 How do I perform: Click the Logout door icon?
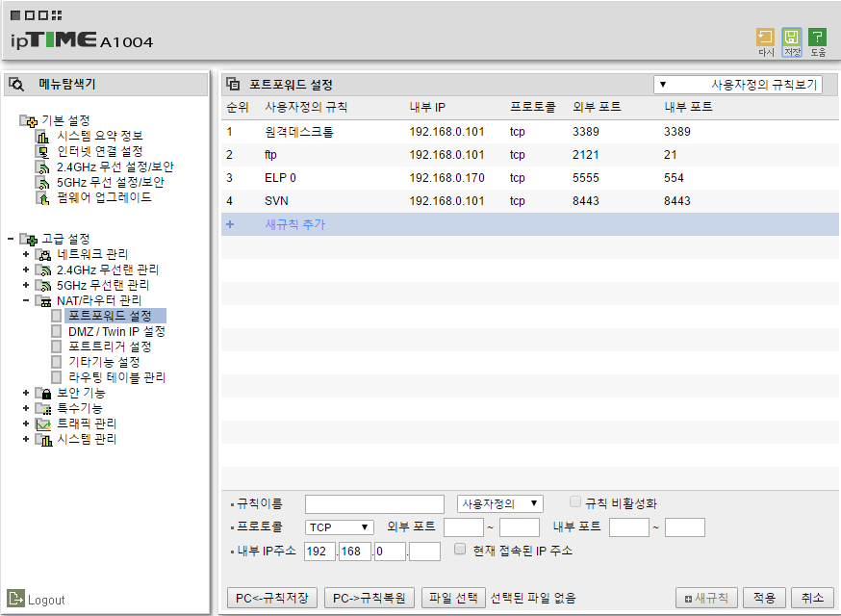point(15,598)
